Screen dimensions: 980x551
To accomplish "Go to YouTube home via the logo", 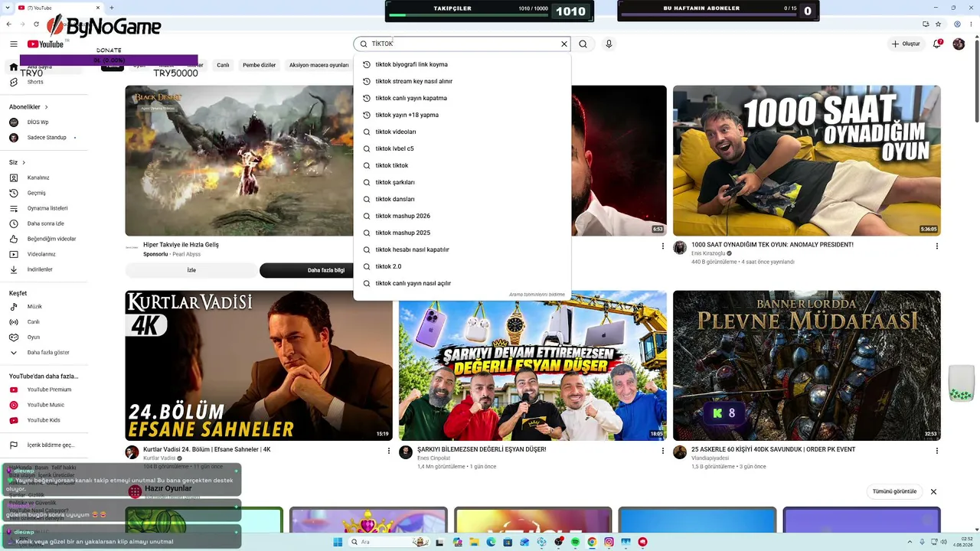I will tap(46, 44).
